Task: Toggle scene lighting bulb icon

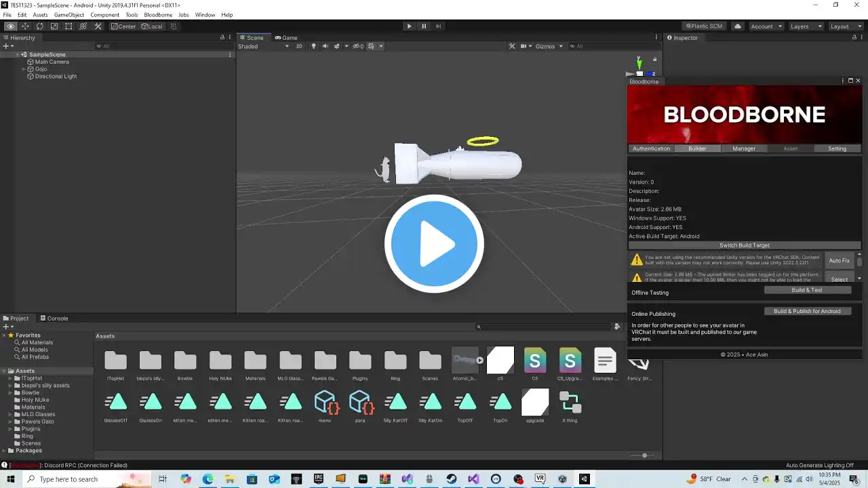Action: 313,46
